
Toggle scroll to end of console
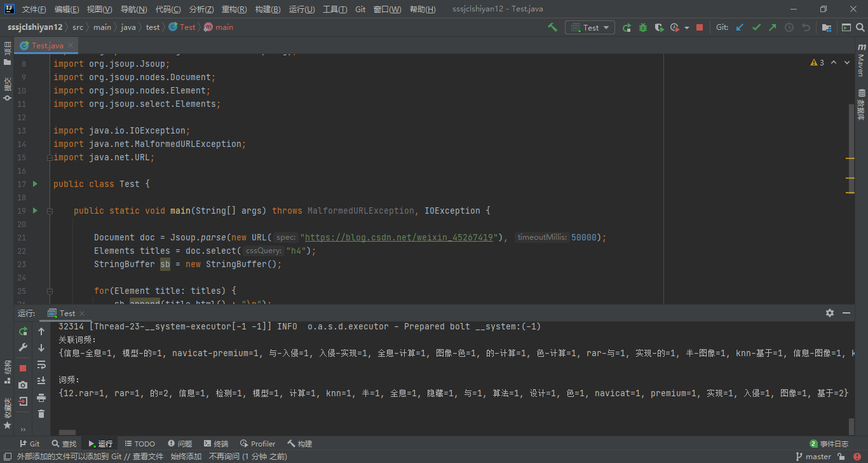41,380
